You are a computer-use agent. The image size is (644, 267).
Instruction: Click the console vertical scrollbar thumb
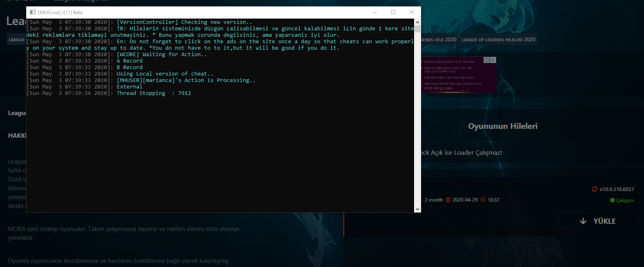[x=417, y=29]
